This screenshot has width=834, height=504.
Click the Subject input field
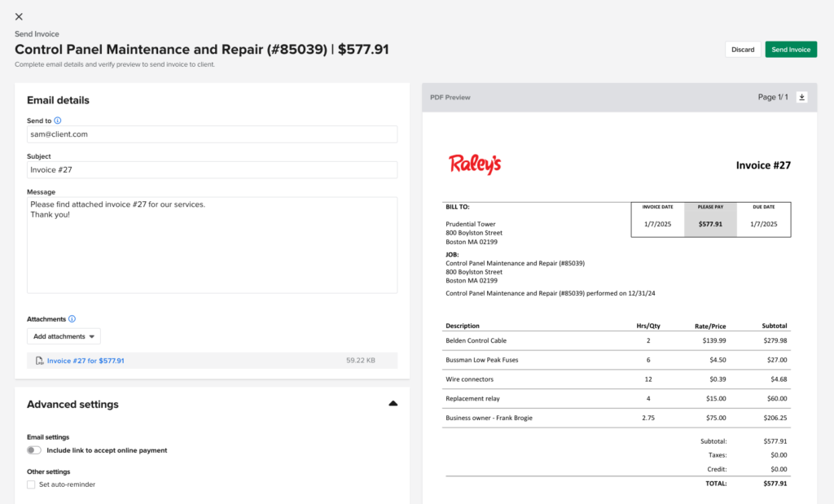coord(212,169)
